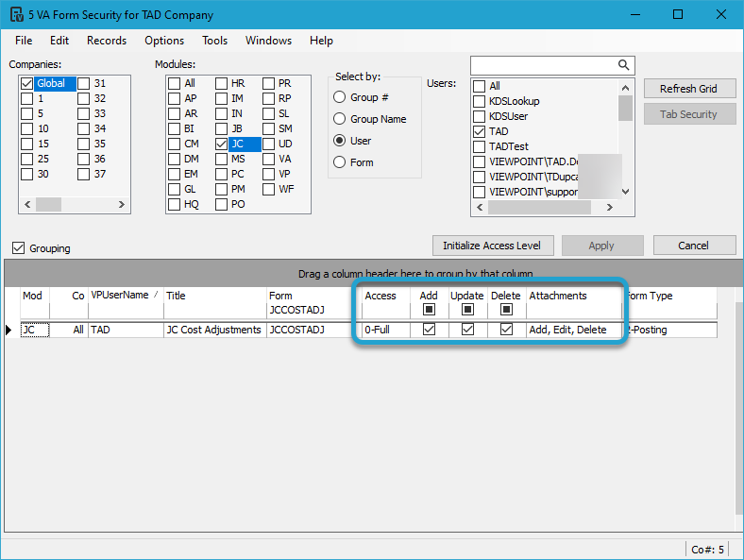Click the search magnifier icon in Users box
This screenshot has width=744, height=560.
click(x=623, y=65)
